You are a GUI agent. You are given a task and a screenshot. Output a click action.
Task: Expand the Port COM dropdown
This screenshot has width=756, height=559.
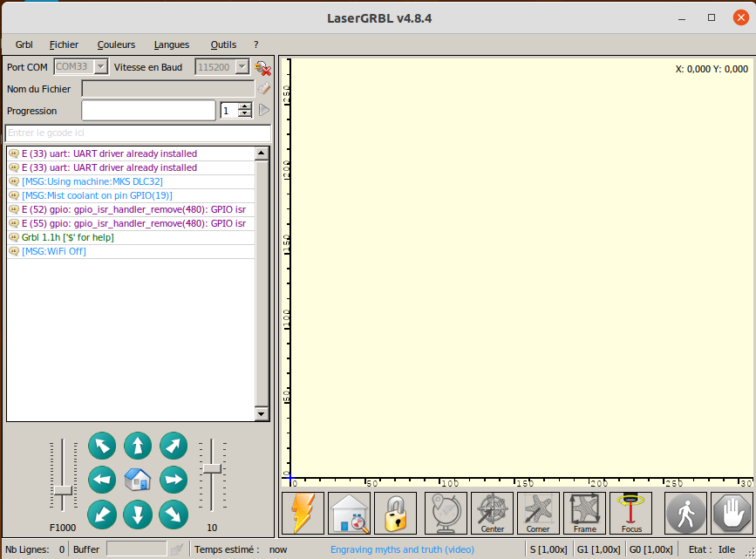pyautogui.click(x=100, y=66)
